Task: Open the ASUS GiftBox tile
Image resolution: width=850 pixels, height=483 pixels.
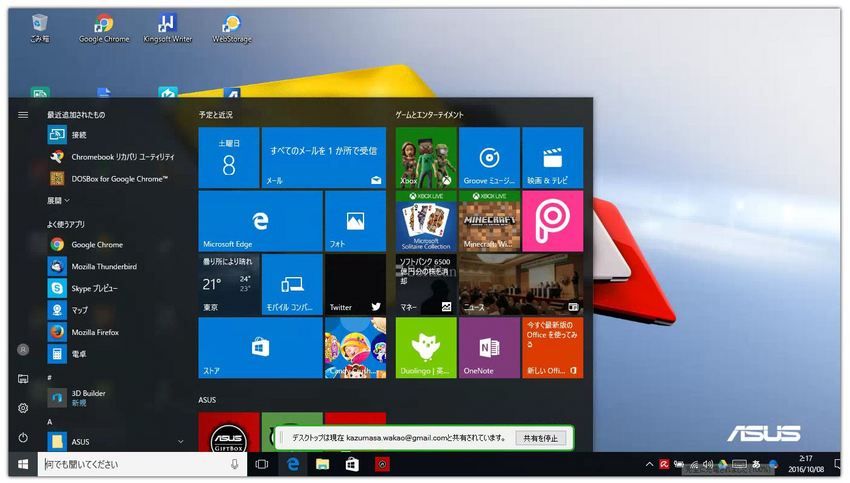Action: click(229, 432)
